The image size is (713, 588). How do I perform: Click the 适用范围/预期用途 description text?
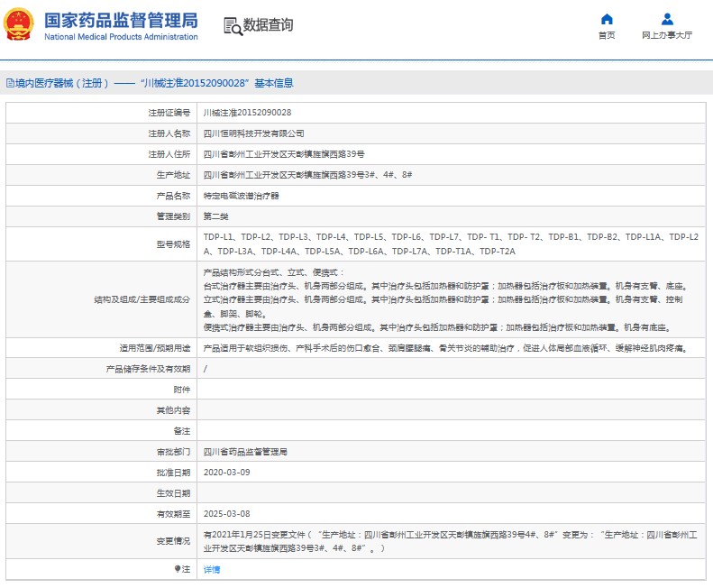pos(446,348)
